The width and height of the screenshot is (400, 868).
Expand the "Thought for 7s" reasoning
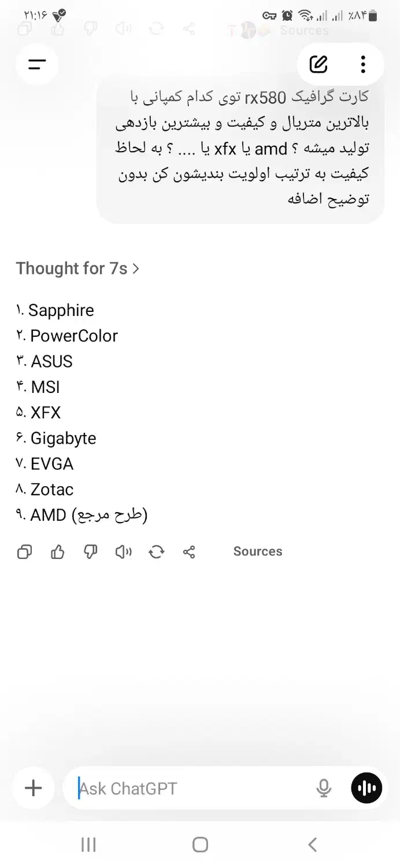pos(77,269)
